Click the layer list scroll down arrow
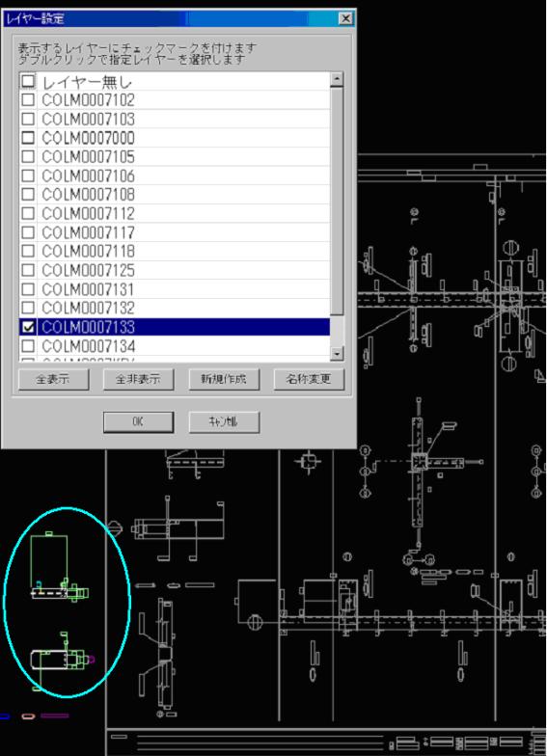Screen dimensions: 547x756 click(337, 353)
